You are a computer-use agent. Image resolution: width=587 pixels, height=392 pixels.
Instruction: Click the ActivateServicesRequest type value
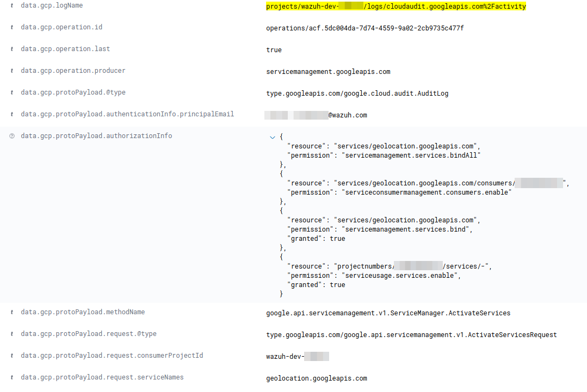pos(411,335)
